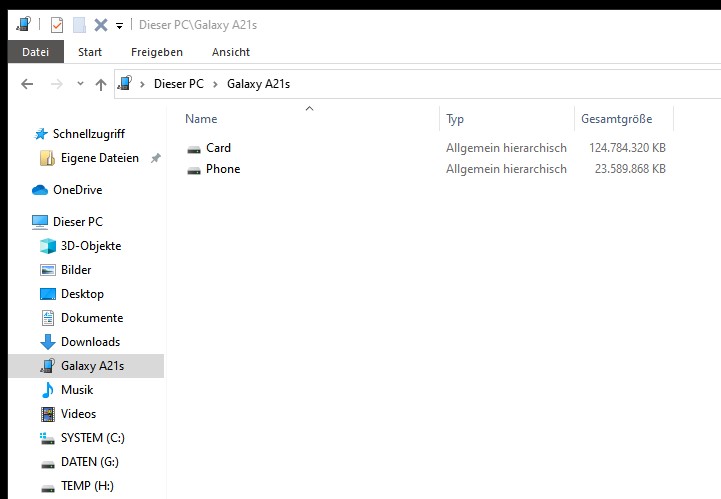Click the Desktop folder icon
721x499 pixels.
[x=48, y=294]
